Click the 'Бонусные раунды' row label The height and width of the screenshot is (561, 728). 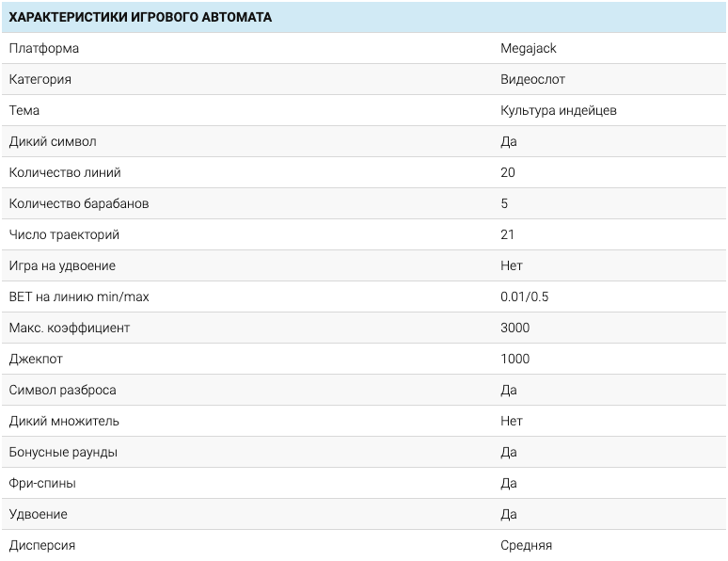(63, 452)
